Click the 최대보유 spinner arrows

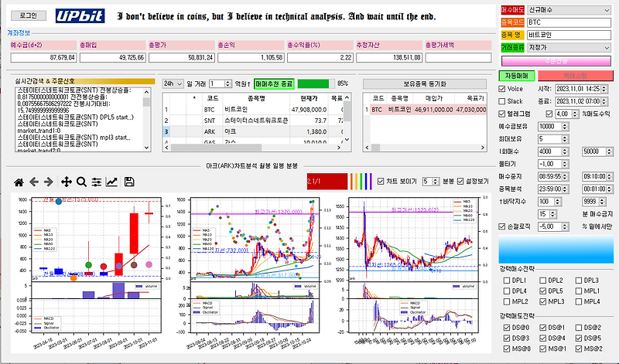tap(565, 139)
